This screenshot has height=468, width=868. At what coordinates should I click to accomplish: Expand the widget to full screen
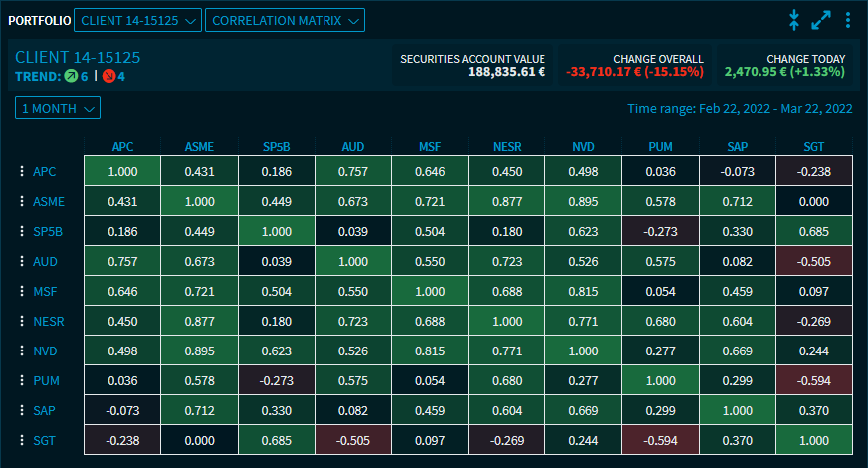coord(821,20)
